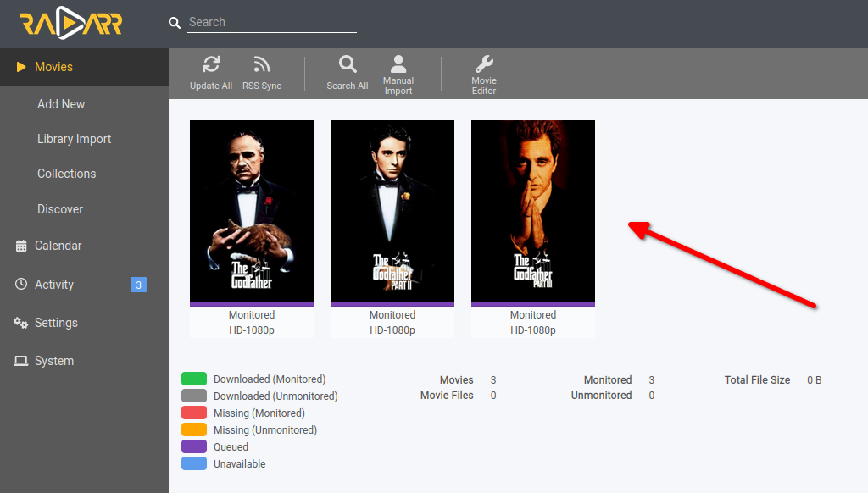
Task: Open The Godfather Part II poster
Action: pos(392,212)
